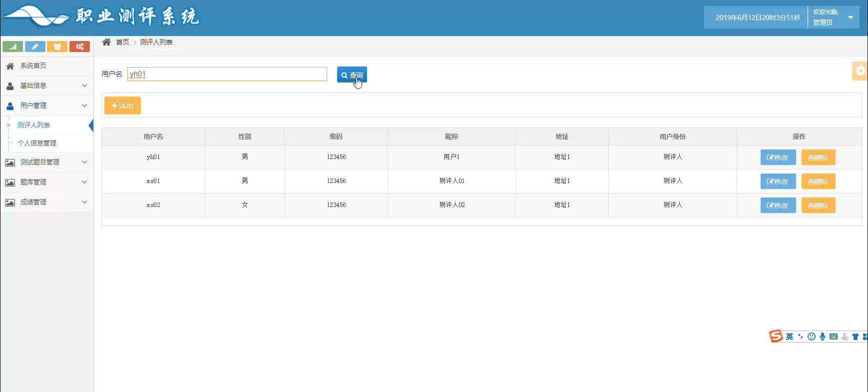Click the home icon in breadcrumb

(x=106, y=42)
